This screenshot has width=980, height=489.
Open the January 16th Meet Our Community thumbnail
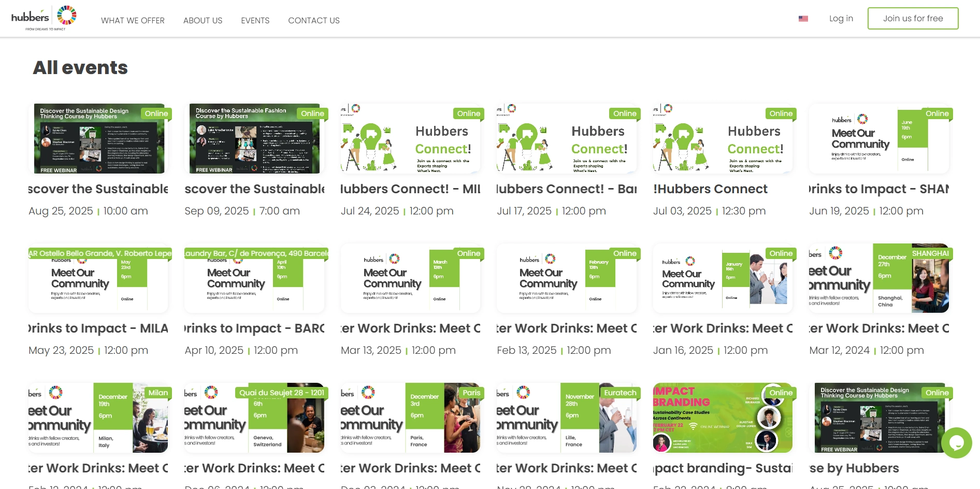click(723, 278)
